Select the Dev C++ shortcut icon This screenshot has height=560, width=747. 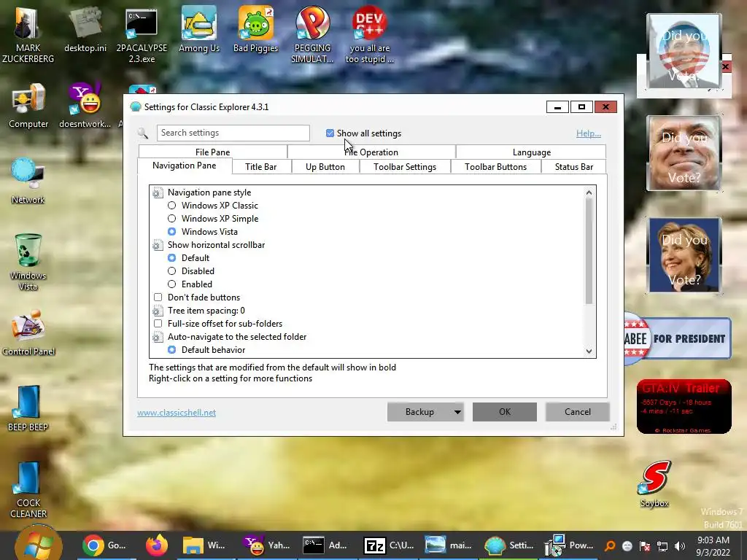[369, 36]
